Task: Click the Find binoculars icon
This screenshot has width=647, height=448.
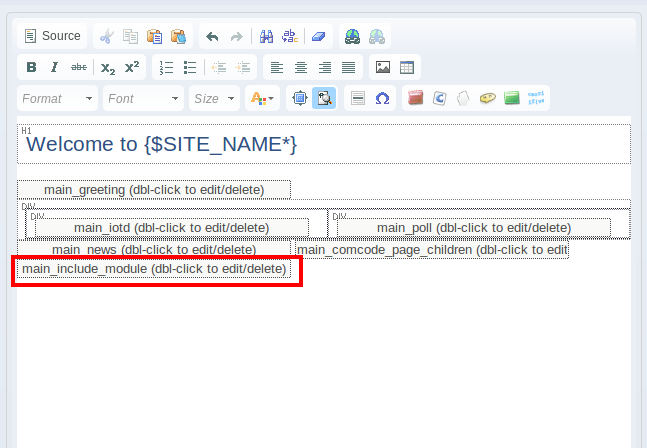Action: tap(267, 37)
